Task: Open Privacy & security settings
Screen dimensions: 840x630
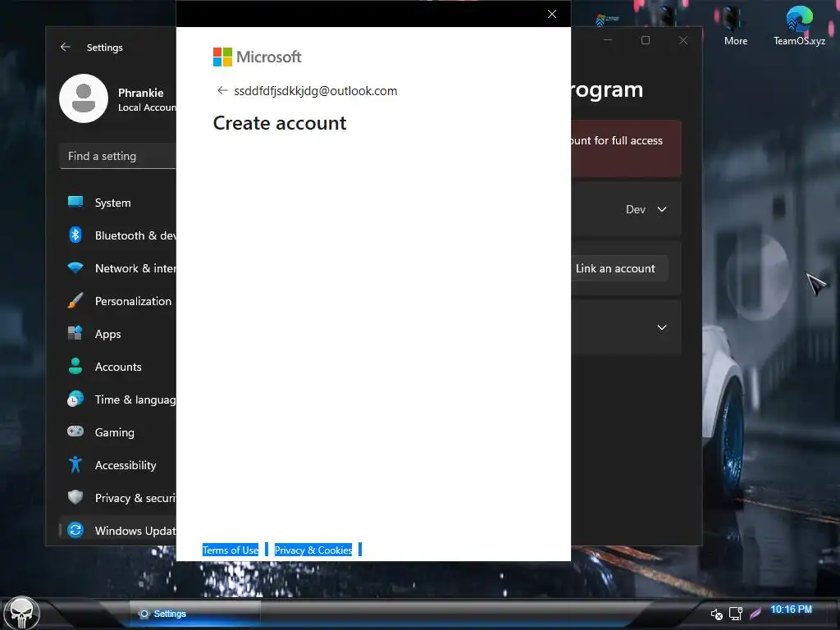Action: click(118, 498)
